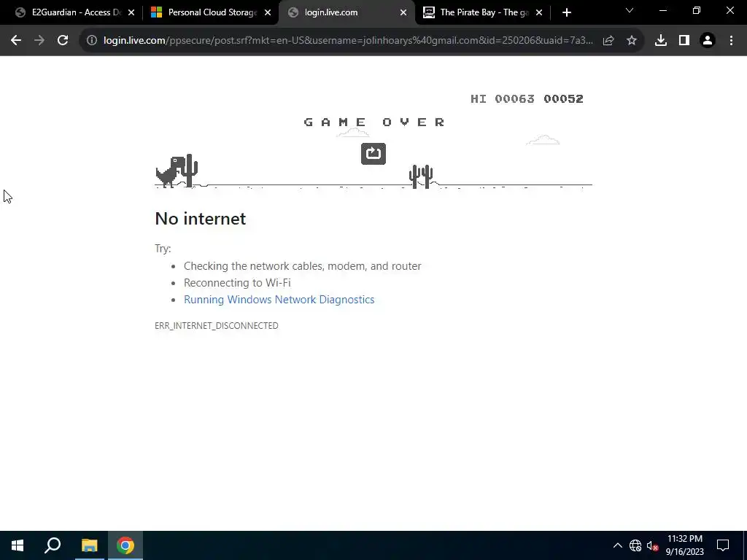747x560 pixels.
Task: Bookmark this tab with the star icon
Action: point(632,41)
